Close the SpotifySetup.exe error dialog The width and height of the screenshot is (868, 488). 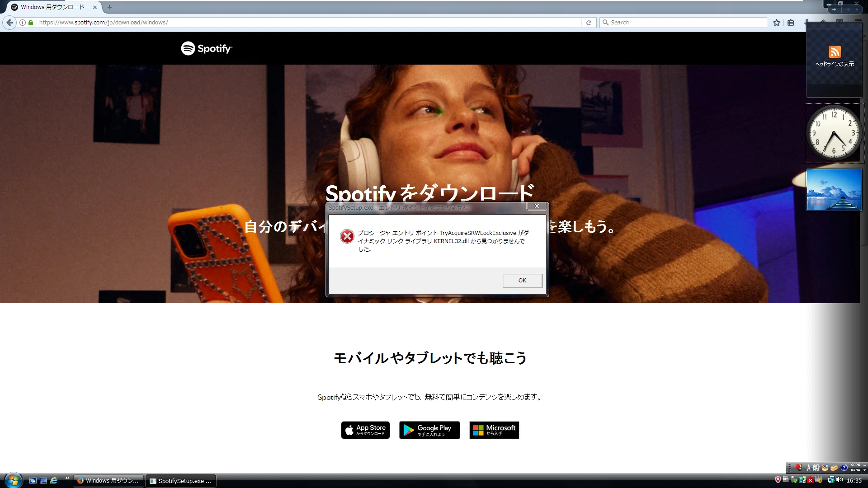click(537, 206)
